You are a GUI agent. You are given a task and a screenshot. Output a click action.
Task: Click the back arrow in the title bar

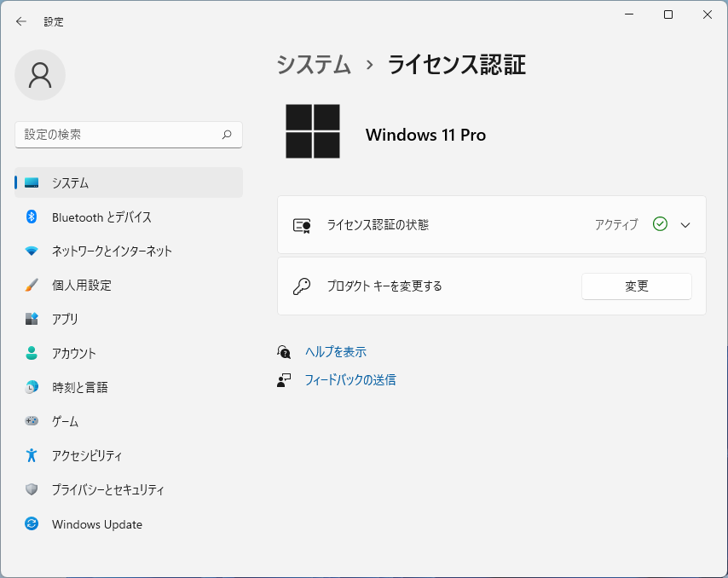click(x=21, y=21)
